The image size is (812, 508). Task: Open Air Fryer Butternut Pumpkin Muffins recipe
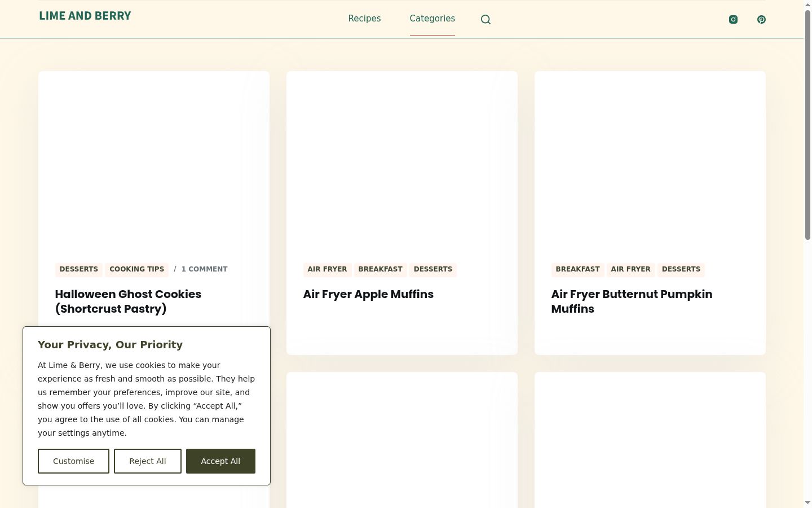(632, 301)
